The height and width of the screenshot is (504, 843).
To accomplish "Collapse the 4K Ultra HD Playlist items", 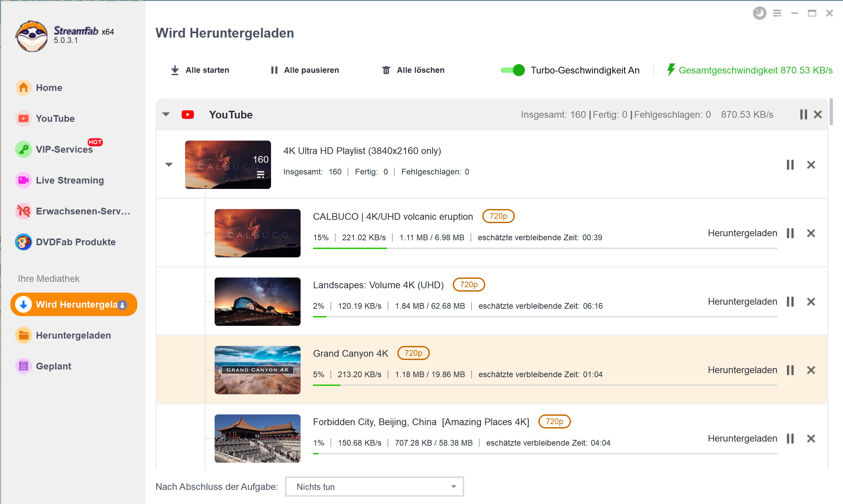I will coord(169,165).
